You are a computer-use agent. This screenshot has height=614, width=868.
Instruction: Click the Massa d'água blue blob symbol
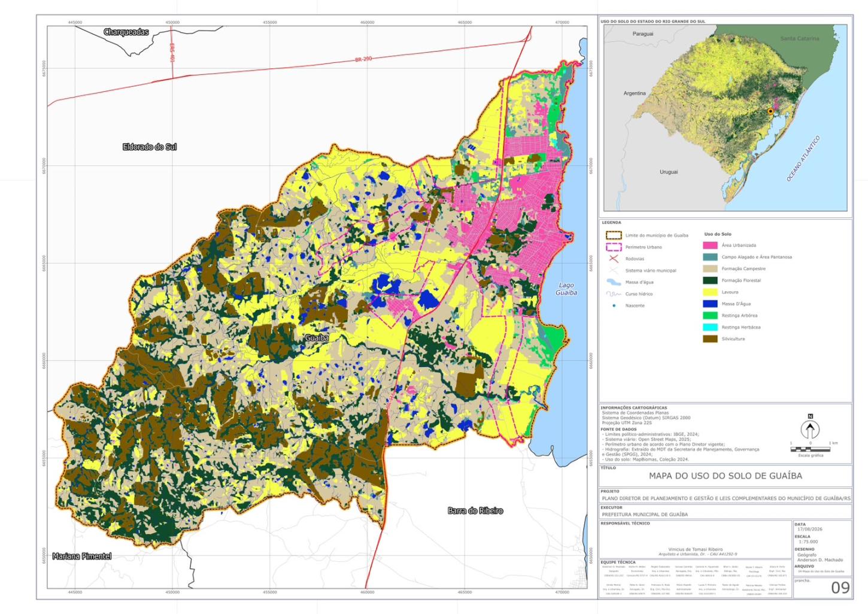point(614,282)
